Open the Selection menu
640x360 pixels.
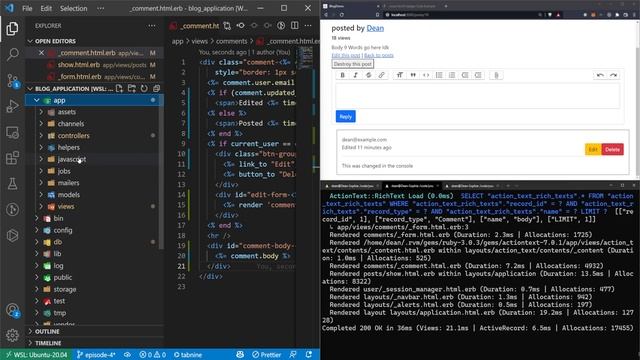[73, 8]
